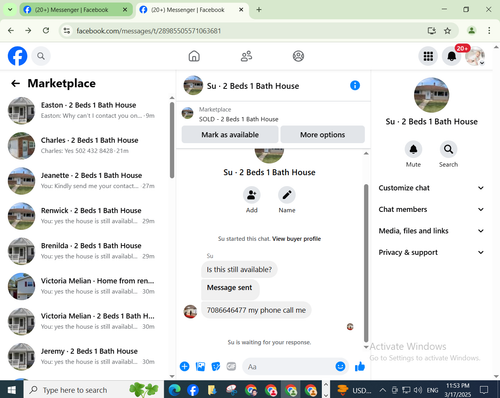
Task: Open Victoria Melian 2 Beds 1 Bath conversation
Action: click(x=87, y=321)
